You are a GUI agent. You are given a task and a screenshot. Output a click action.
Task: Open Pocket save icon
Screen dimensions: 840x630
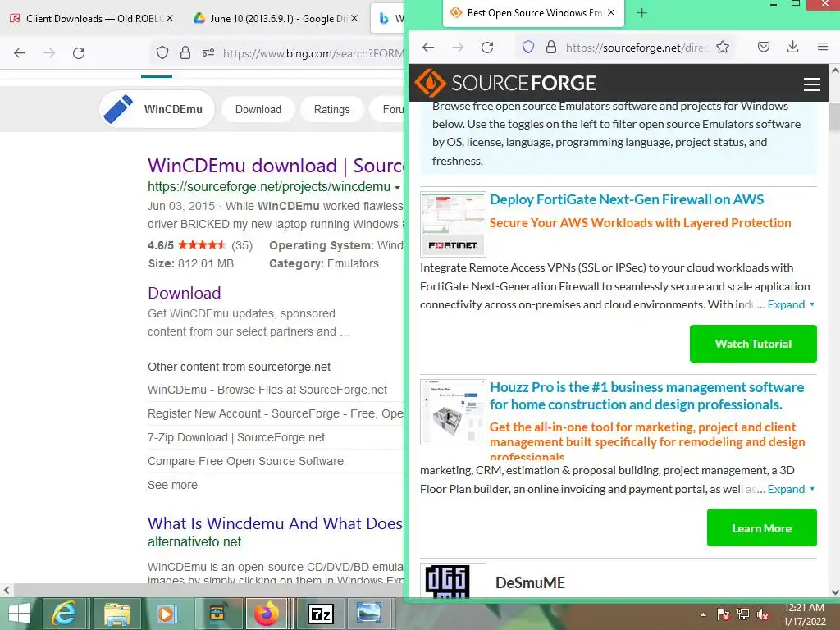click(x=764, y=47)
